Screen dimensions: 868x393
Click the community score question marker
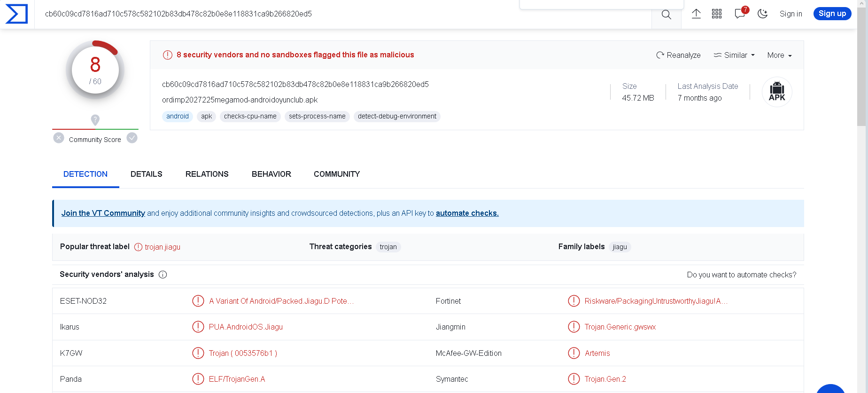pyautogui.click(x=95, y=120)
